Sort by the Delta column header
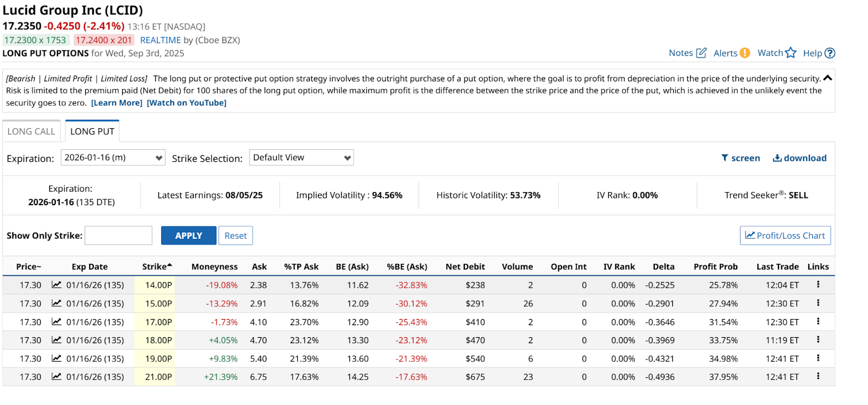This screenshot has width=868, height=405. tap(663, 267)
